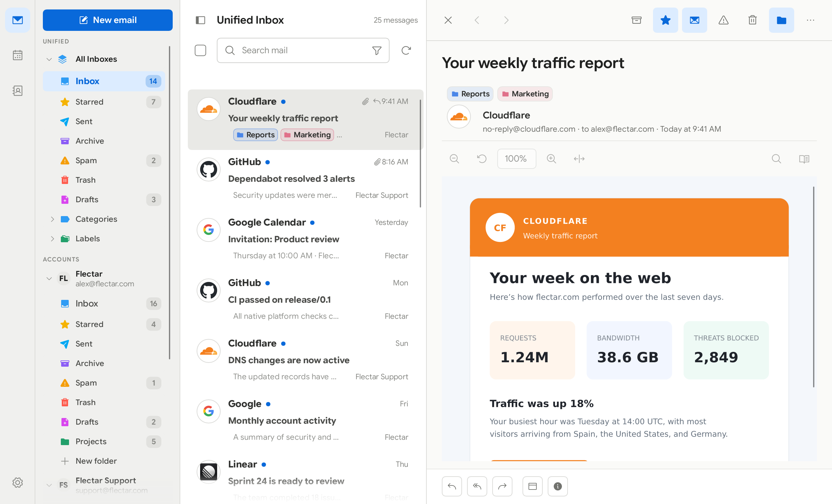The width and height of the screenshot is (832, 504).
Task: Click the Reports tag on the Cloudflare list row
Action: tap(256, 135)
